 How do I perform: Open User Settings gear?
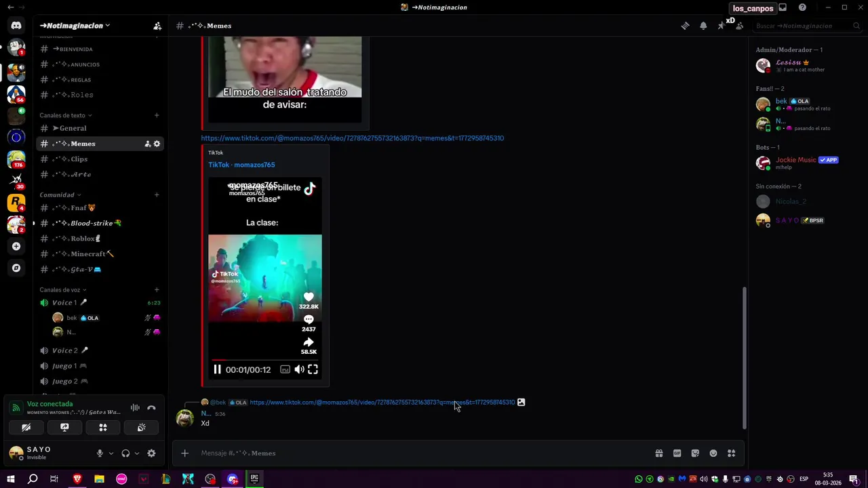tap(151, 453)
